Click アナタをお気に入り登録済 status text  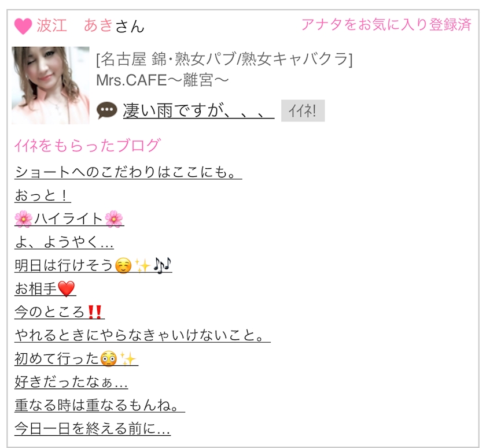click(386, 24)
